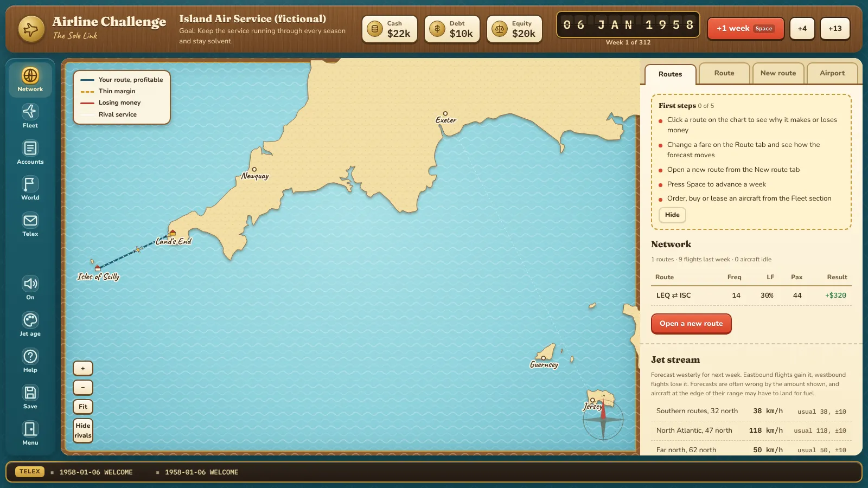Click the airplane on the Land's End route
Image resolution: width=868 pixels, height=488 pixels.
(x=138, y=249)
